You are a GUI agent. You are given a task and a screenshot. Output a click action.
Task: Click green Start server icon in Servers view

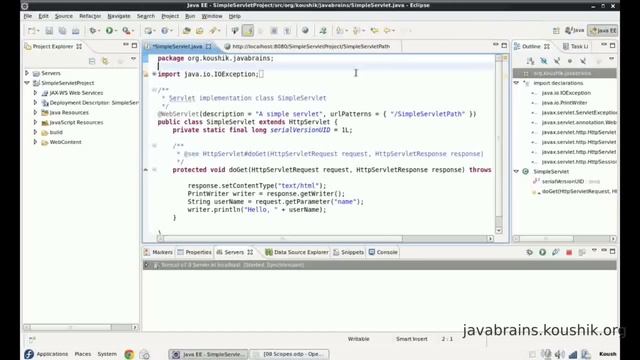(542, 252)
